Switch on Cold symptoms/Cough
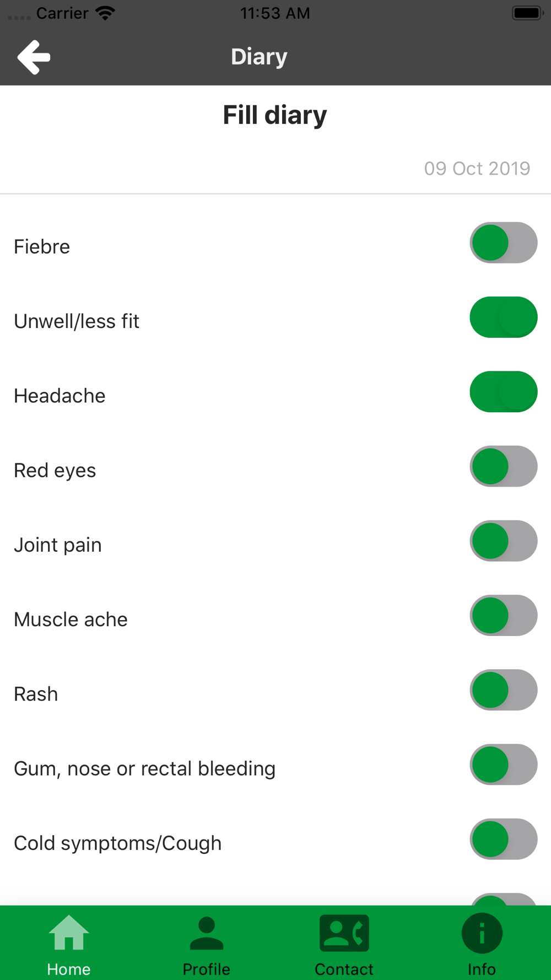The height and width of the screenshot is (980, 551). [x=504, y=839]
